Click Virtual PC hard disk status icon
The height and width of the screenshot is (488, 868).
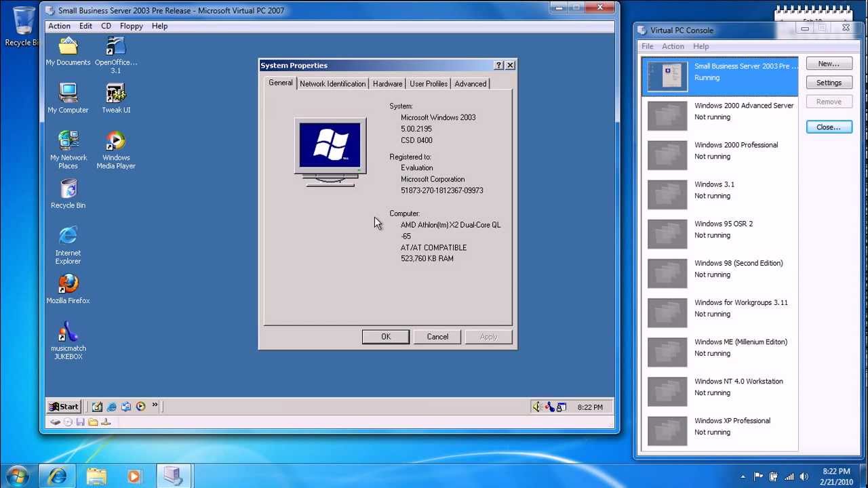click(56, 422)
